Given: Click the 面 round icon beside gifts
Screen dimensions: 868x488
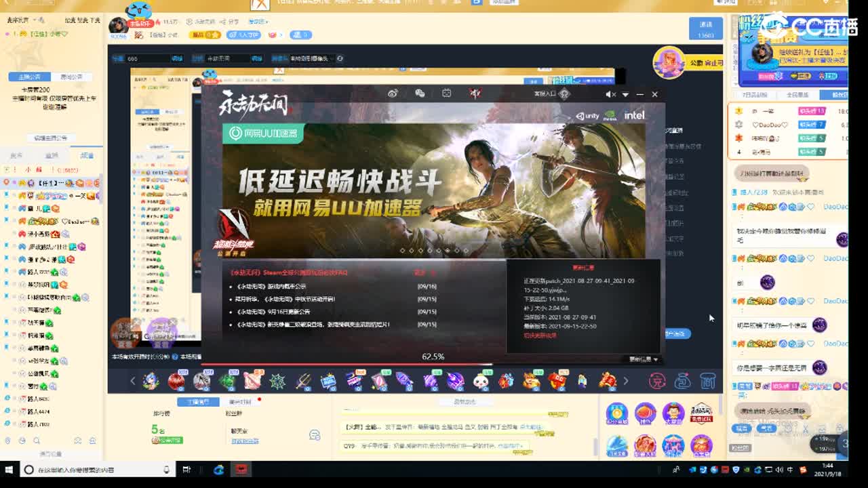Looking at the screenshot, I should (x=708, y=382).
